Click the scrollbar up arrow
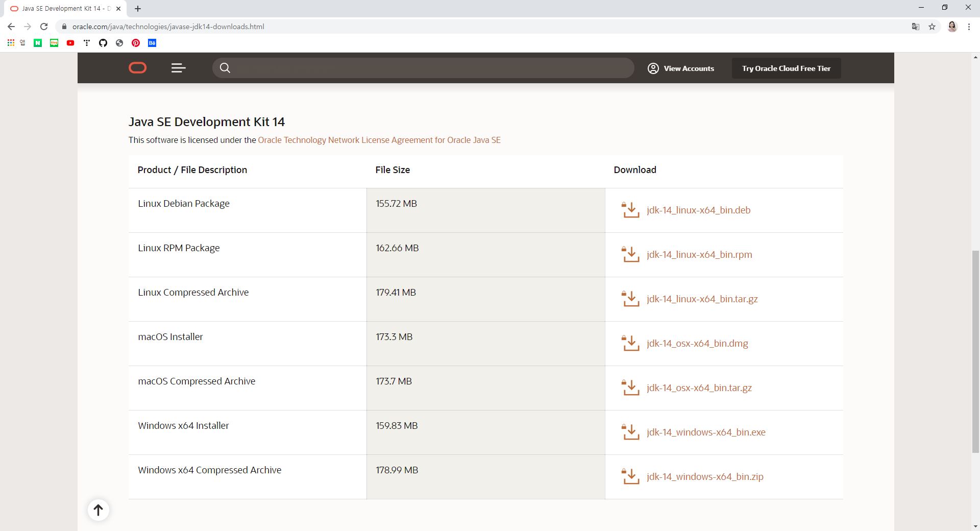The width and height of the screenshot is (980, 531). pyautogui.click(x=975, y=57)
